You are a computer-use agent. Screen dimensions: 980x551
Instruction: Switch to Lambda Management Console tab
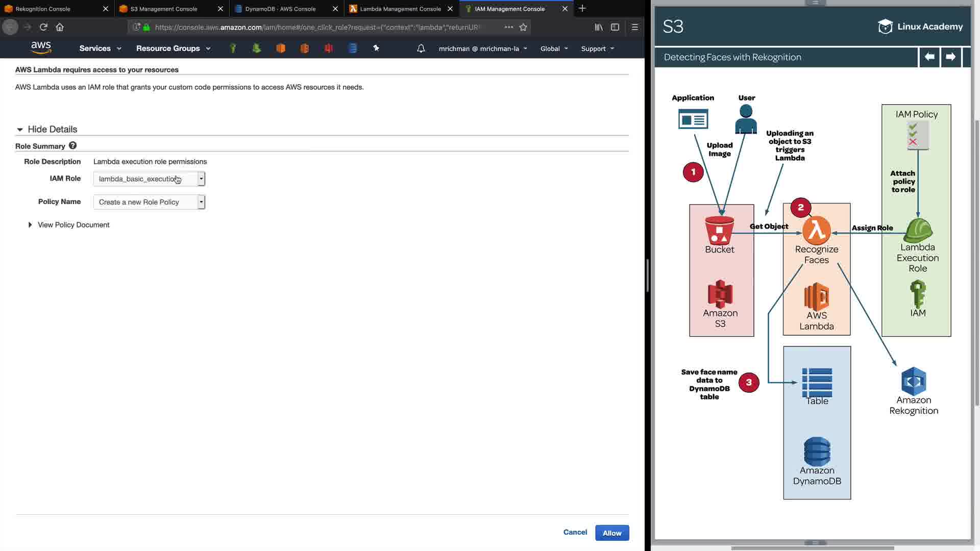point(400,9)
